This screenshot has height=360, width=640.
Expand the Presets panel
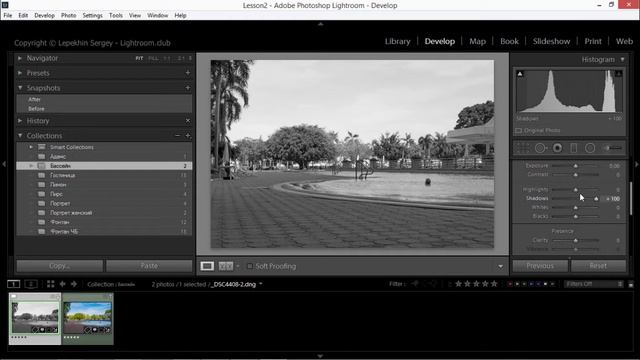pos(20,73)
